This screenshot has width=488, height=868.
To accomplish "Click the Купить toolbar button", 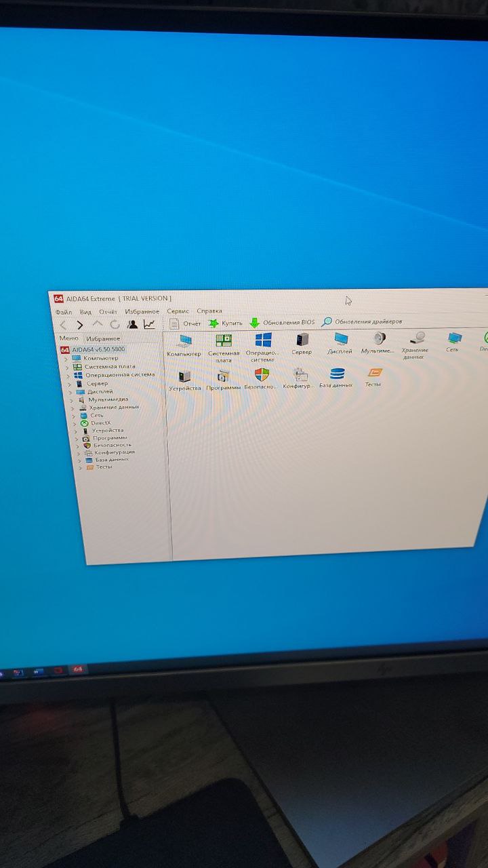I will [x=225, y=323].
